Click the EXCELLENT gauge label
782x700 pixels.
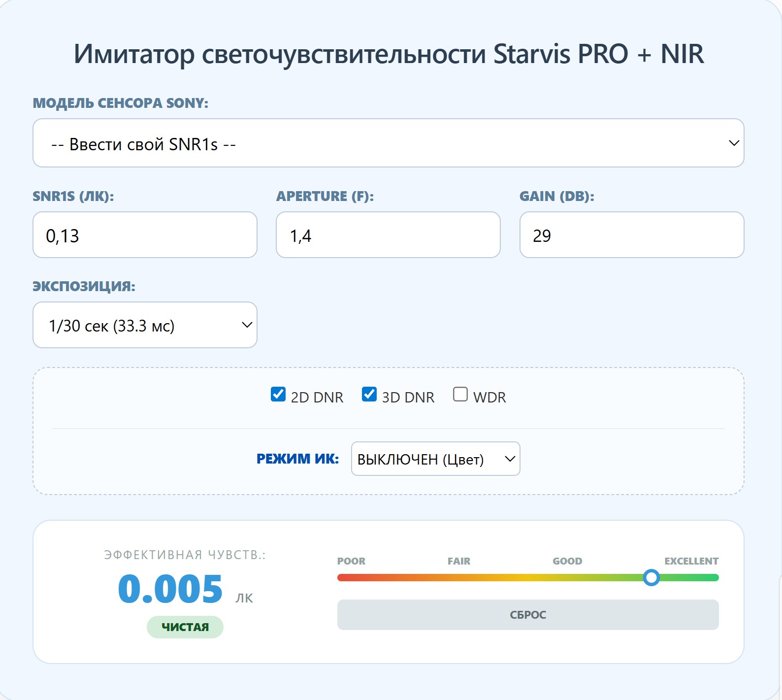pyautogui.click(x=691, y=561)
